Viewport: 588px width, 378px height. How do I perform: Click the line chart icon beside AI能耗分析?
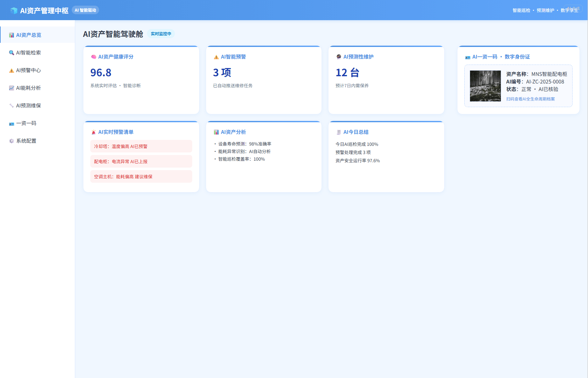pyautogui.click(x=12, y=88)
